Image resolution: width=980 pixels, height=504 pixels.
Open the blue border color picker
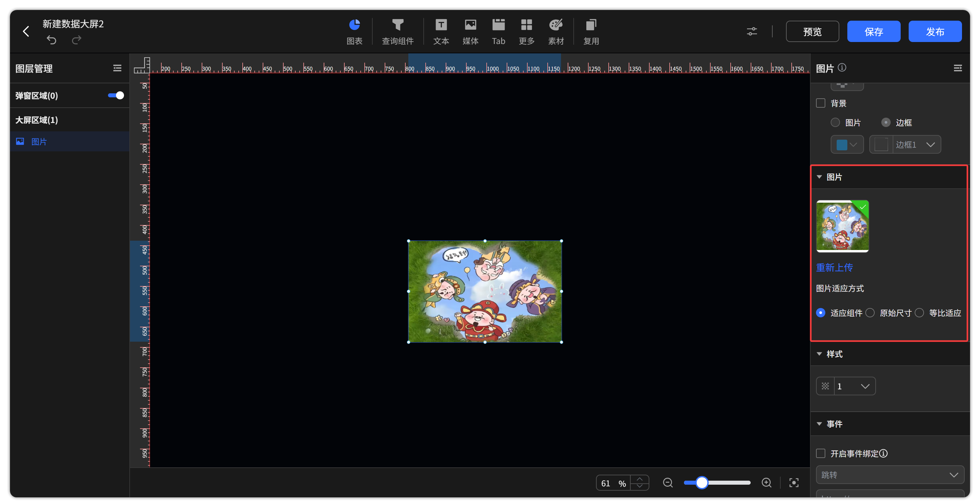847,145
